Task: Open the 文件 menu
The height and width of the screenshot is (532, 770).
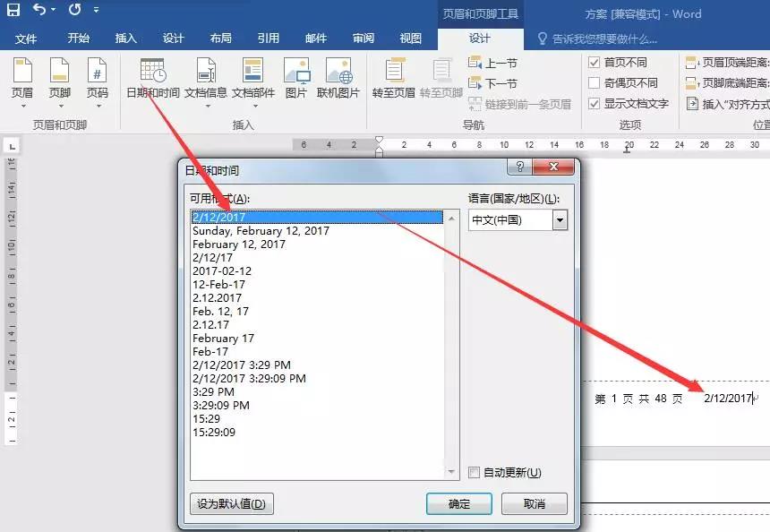Action: point(28,39)
